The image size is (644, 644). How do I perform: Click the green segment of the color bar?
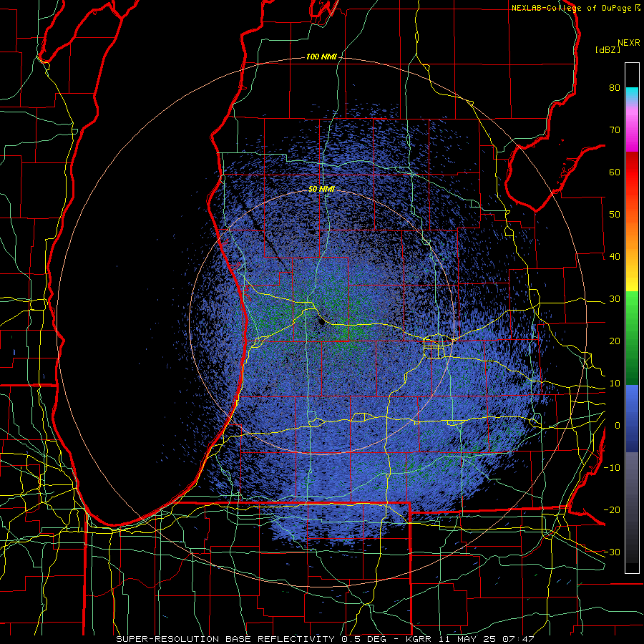coord(632,338)
